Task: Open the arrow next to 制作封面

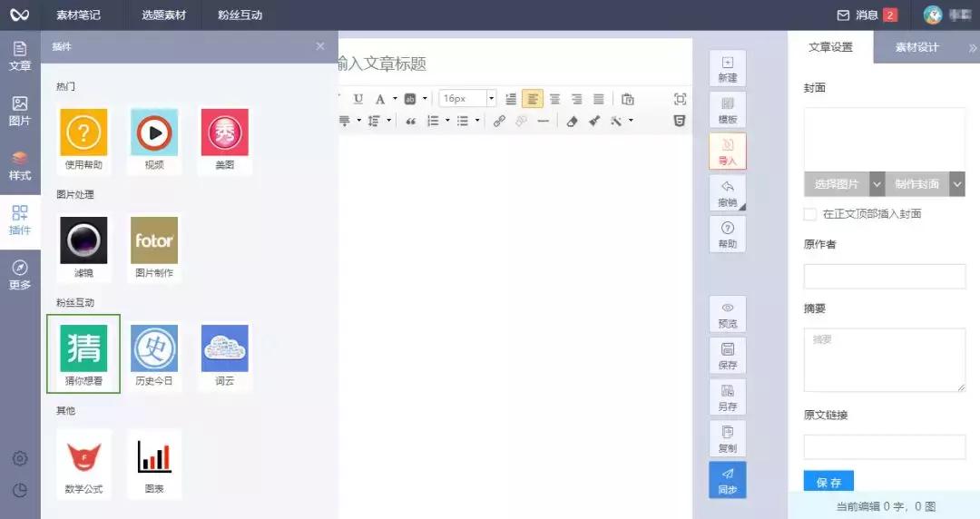Action: (x=957, y=184)
